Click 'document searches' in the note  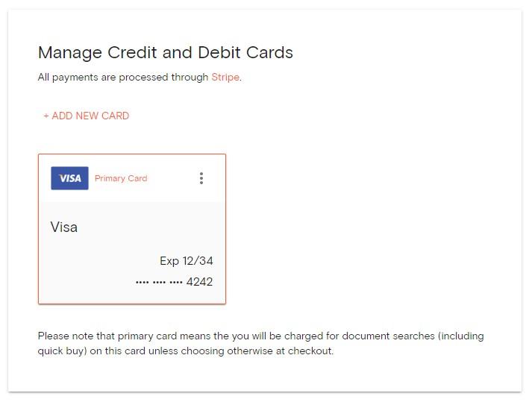click(388, 336)
